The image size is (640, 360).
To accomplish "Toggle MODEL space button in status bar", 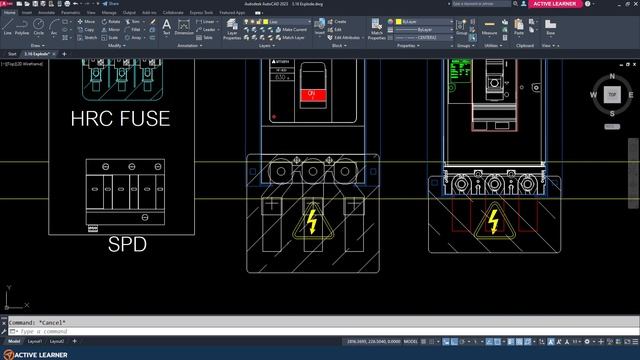I will tap(411, 342).
